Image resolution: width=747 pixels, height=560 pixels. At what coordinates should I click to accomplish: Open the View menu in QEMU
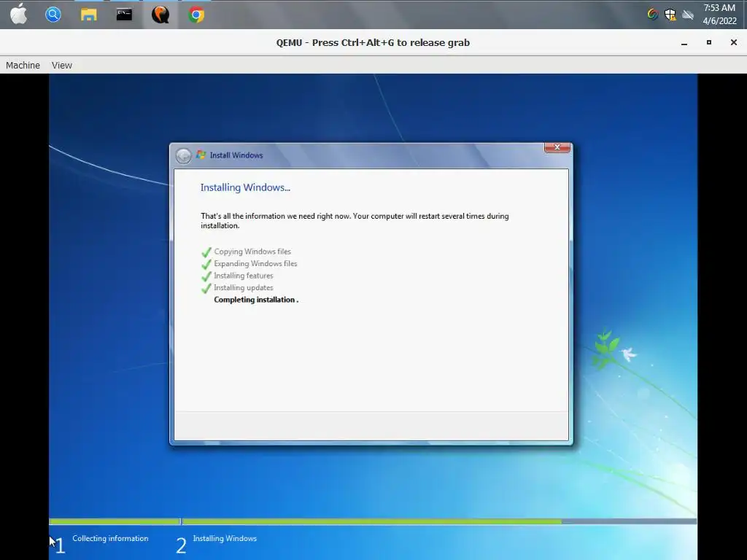(x=62, y=65)
